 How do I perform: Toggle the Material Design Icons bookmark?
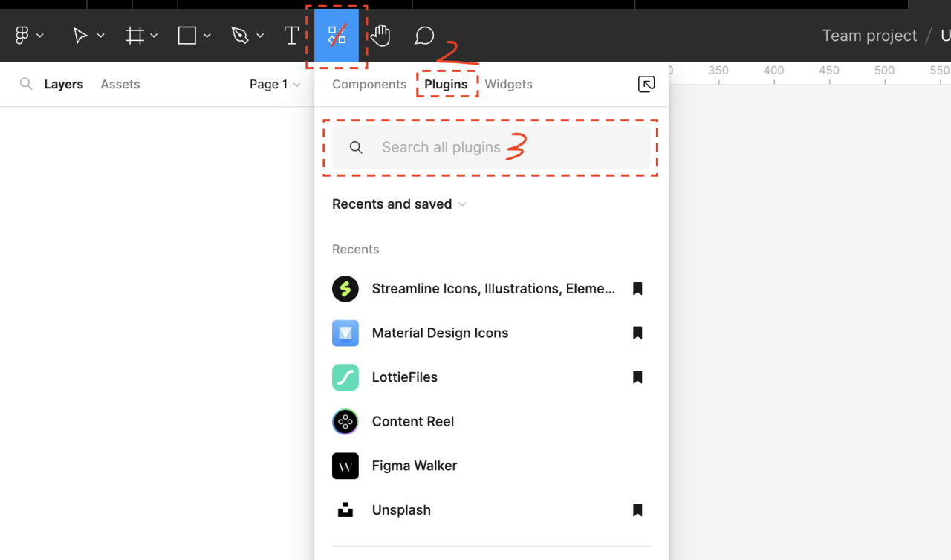[637, 333]
